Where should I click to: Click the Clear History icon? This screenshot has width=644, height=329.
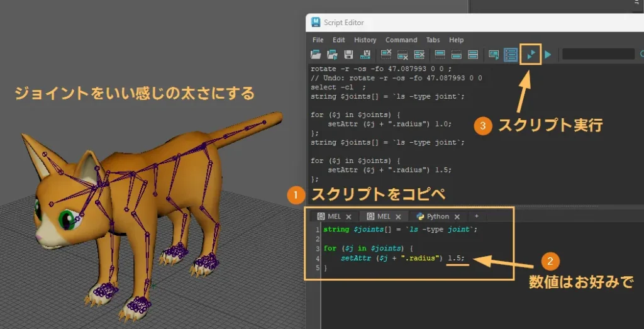[x=386, y=54]
